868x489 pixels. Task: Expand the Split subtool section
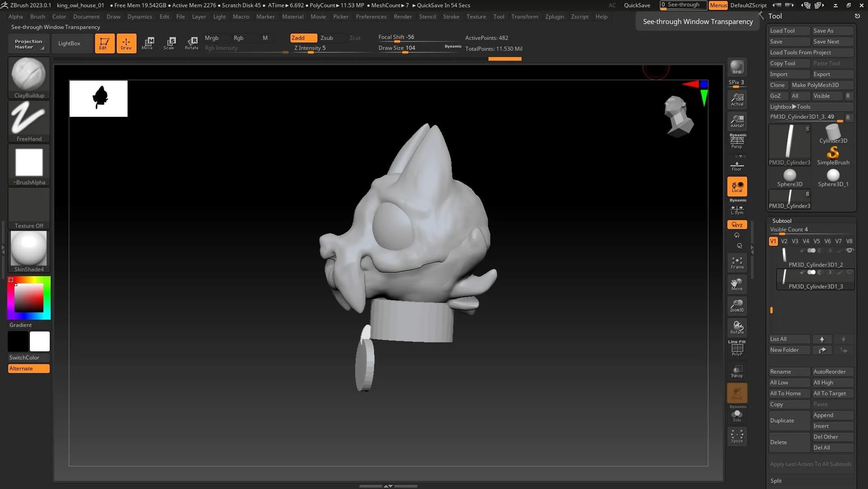(776, 481)
